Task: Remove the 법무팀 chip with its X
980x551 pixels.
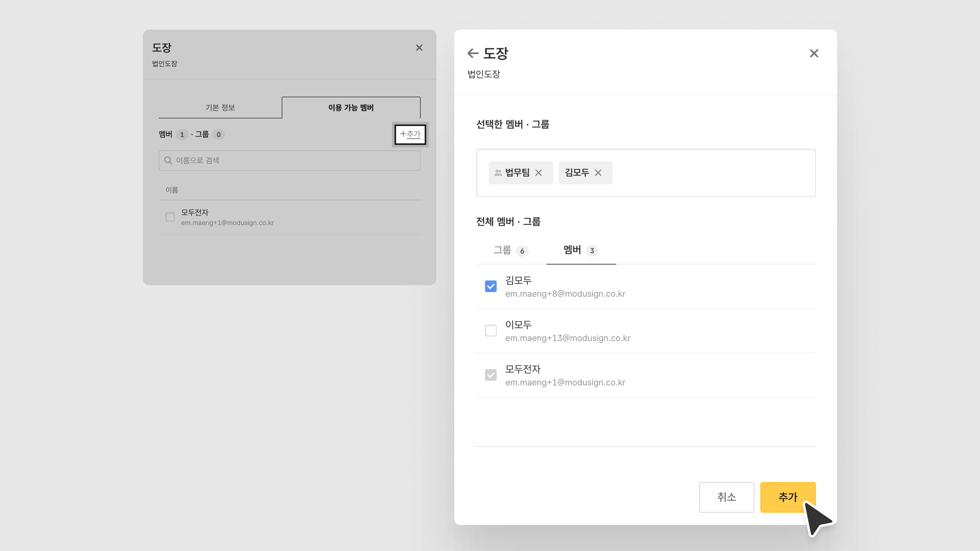Action: (538, 173)
